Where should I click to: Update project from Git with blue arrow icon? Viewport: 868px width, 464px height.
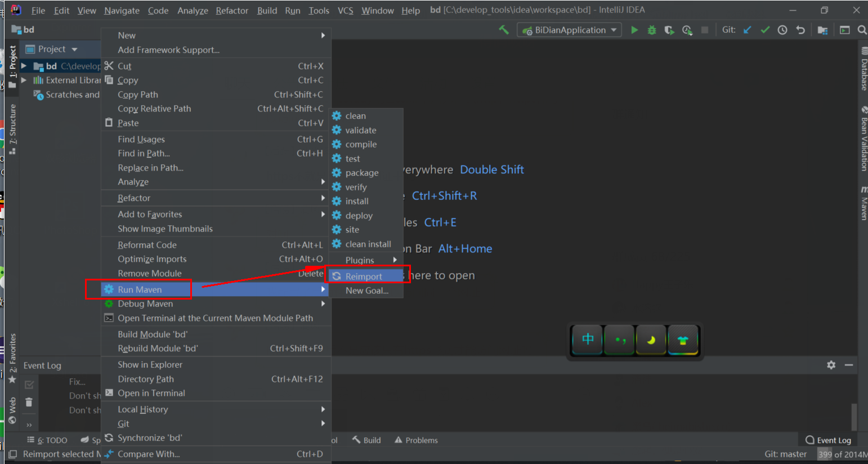(746, 30)
